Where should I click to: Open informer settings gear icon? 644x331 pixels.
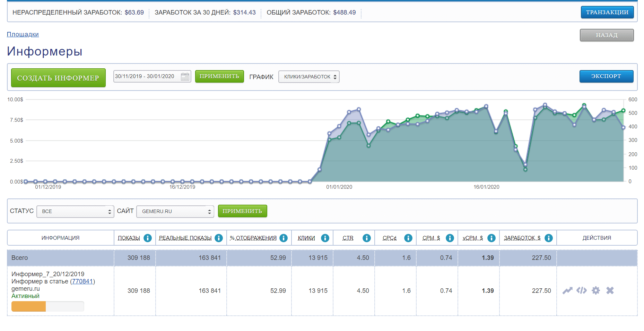point(595,290)
